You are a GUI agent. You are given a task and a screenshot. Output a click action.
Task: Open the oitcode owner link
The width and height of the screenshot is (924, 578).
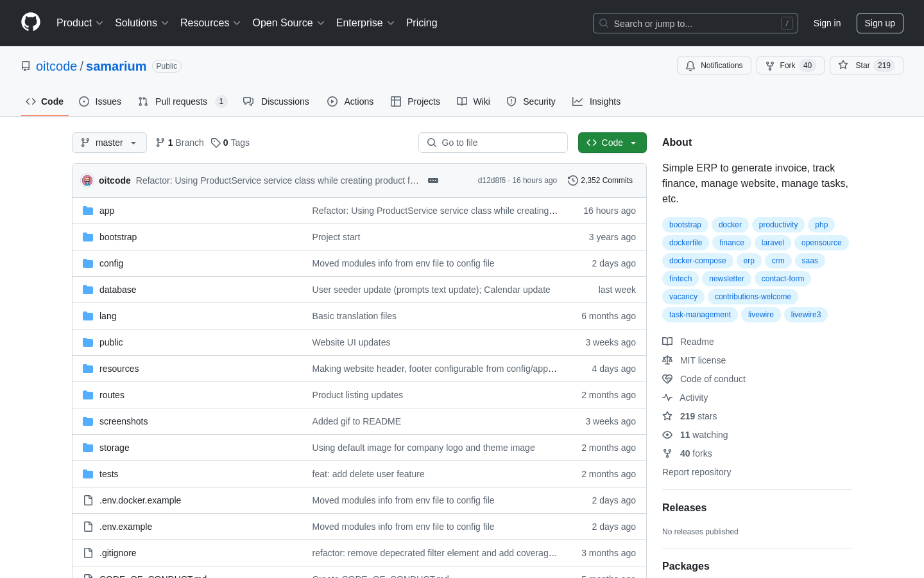[x=56, y=66]
